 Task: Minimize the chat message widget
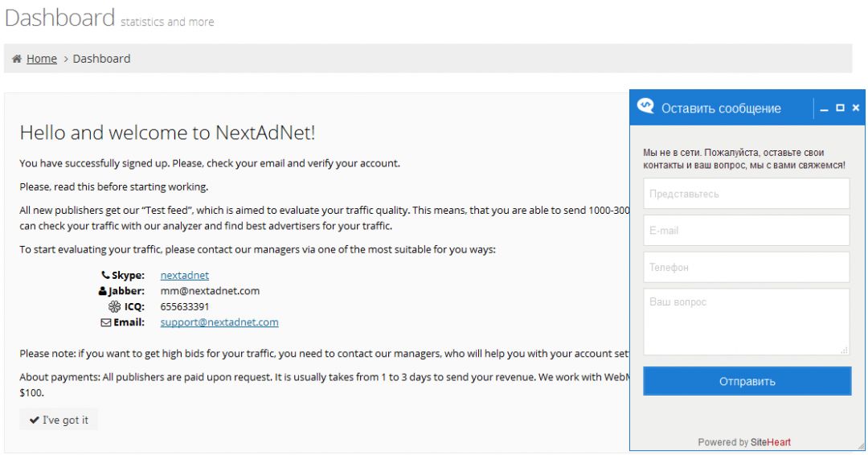824,109
